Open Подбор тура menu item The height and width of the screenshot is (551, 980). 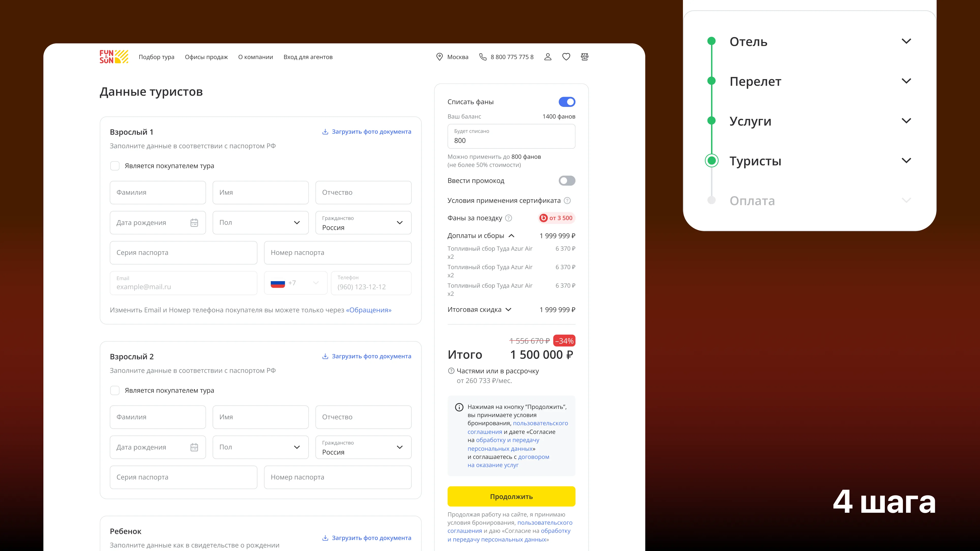click(156, 57)
